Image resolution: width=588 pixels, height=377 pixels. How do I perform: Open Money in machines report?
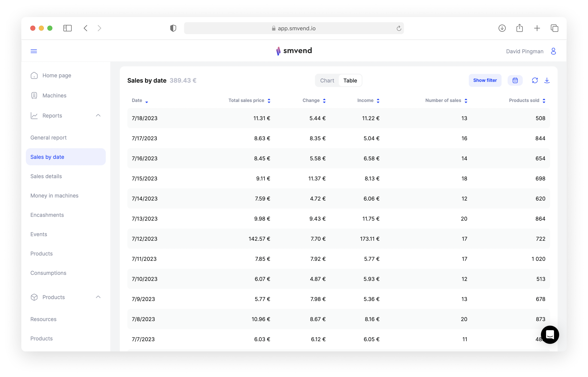(54, 196)
